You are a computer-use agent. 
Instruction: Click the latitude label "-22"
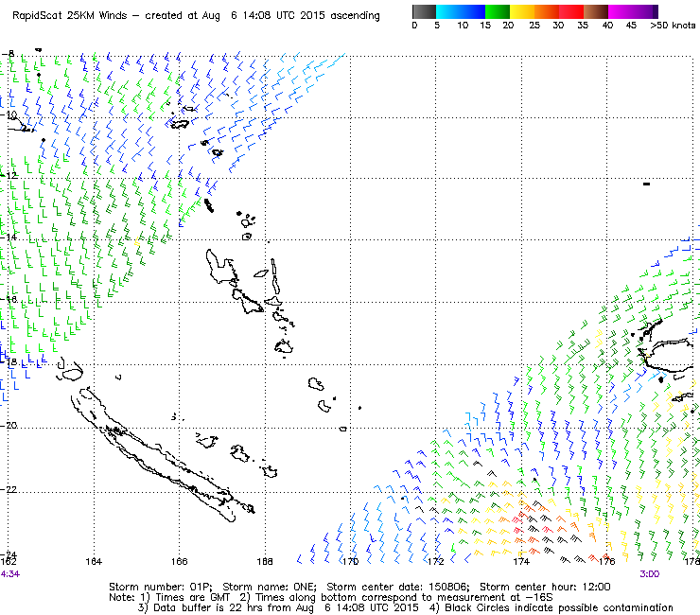click(9, 490)
